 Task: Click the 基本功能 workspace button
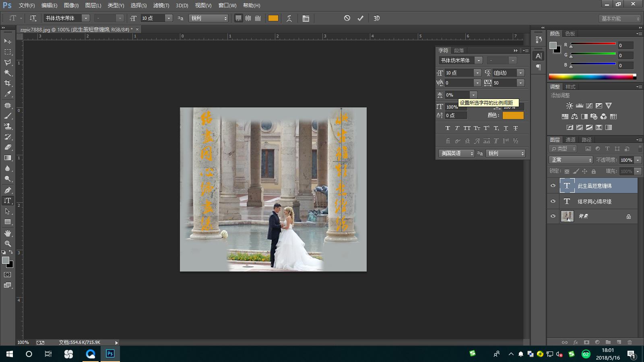619,19
